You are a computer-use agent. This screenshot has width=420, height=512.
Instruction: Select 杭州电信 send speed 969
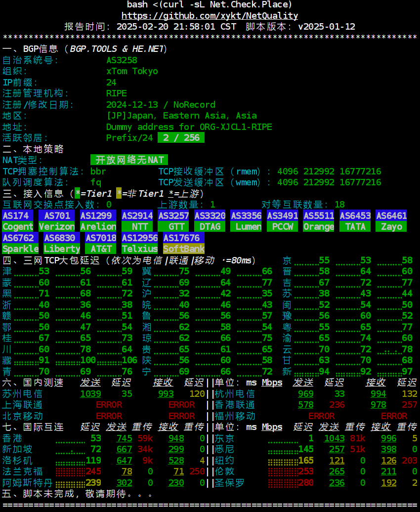pos(306,394)
